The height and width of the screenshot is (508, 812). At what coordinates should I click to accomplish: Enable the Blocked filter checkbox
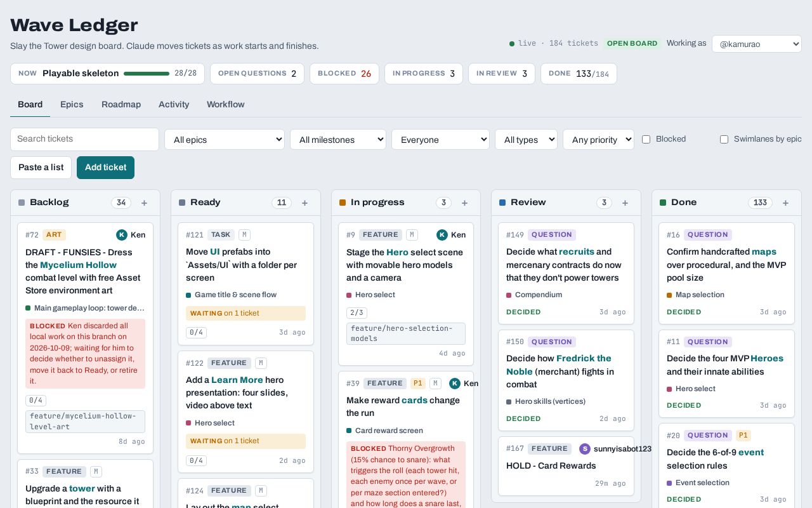[646, 139]
